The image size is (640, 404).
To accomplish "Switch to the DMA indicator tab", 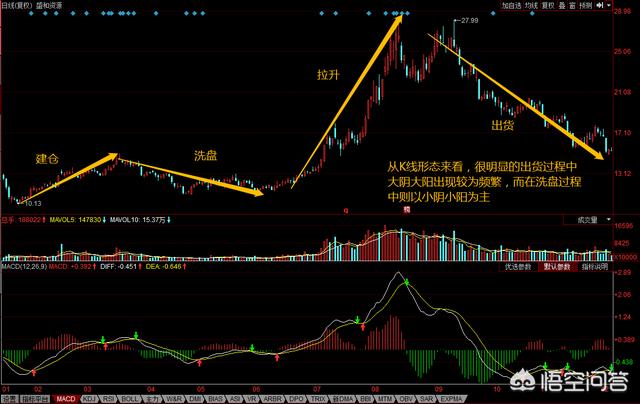I will pyautogui.click(x=343, y=399).
